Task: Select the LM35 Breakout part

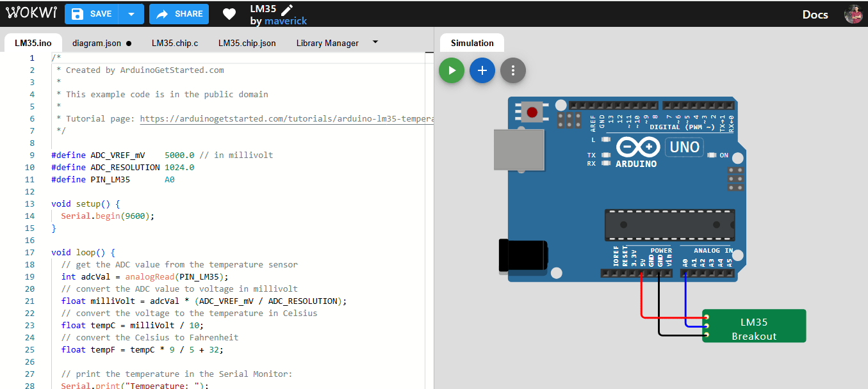Action: pos(754,326)
